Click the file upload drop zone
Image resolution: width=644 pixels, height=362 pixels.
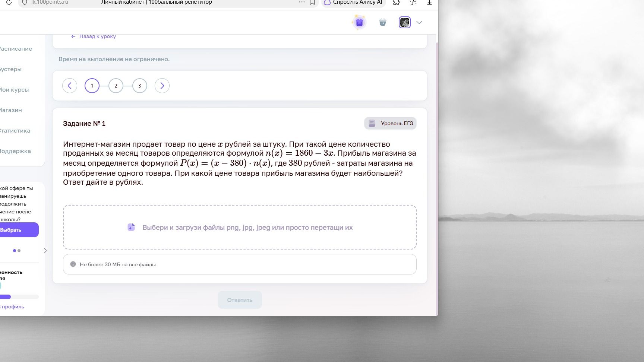[x=240, y=227]
